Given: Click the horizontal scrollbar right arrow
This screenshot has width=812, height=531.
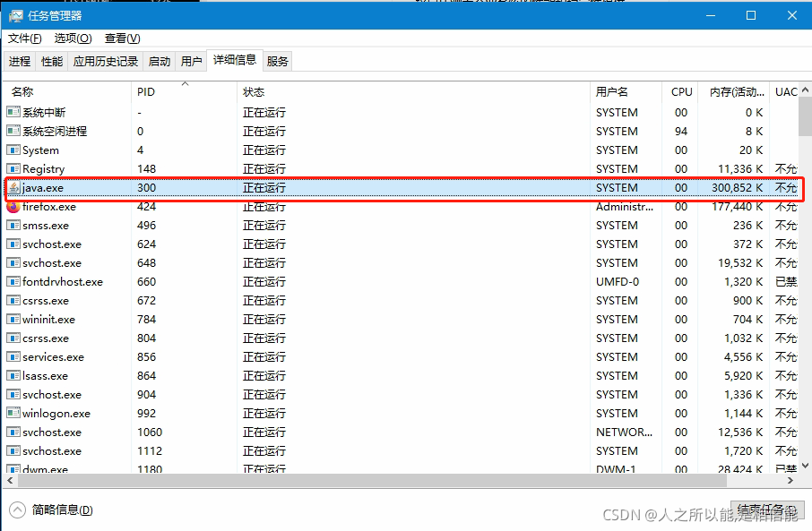Looking at the screenshot, I should tap(790, 480).
